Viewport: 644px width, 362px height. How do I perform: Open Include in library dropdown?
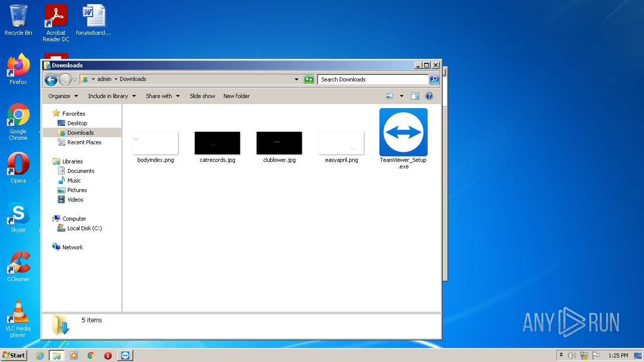point(112,96)
